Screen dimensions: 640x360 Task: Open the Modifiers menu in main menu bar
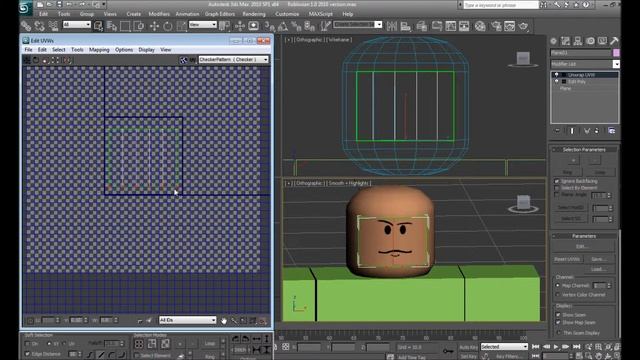[159, 14]
